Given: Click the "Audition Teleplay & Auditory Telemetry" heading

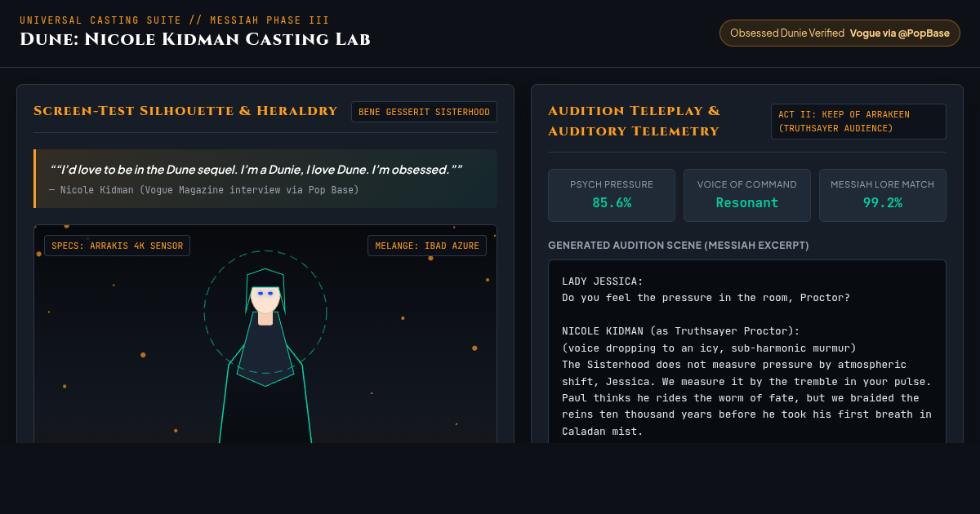Looking at the screenshot, I should click(635, 121).
